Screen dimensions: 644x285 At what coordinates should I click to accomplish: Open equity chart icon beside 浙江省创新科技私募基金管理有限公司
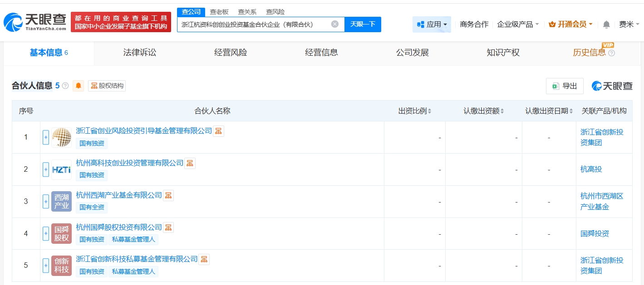tap(204, 259)
